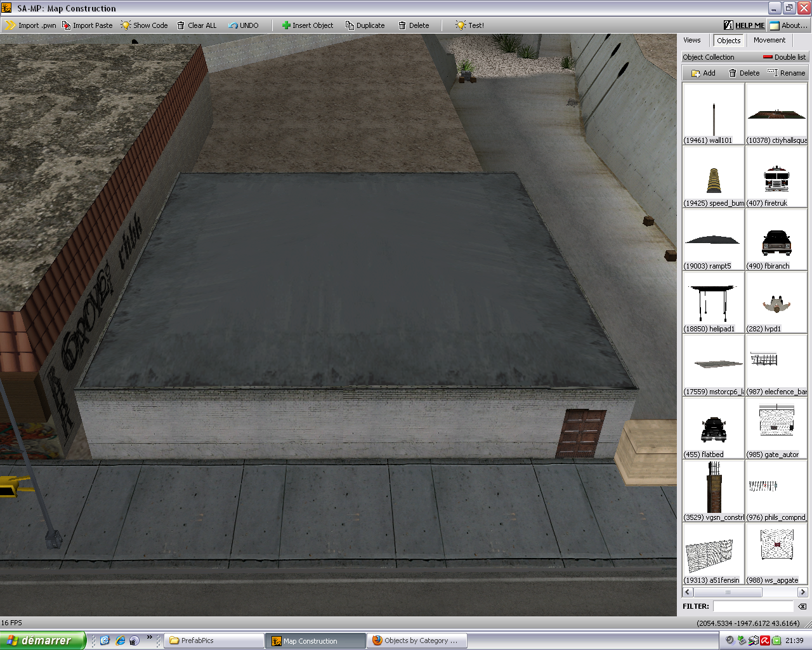
Task: Select the helipad1 object thumbnail
Action: tap(713, 303)
